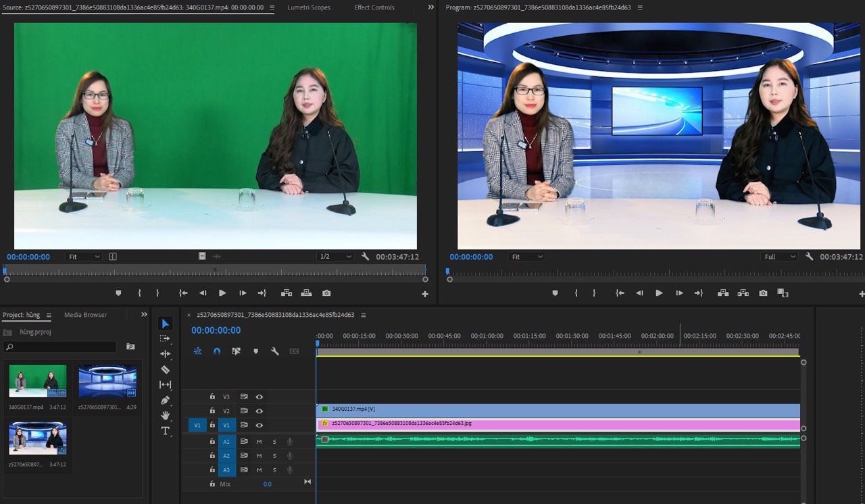The height and width of the screenshot is (504, 865).
Task: Select the Pen tool
Action: 165,400
